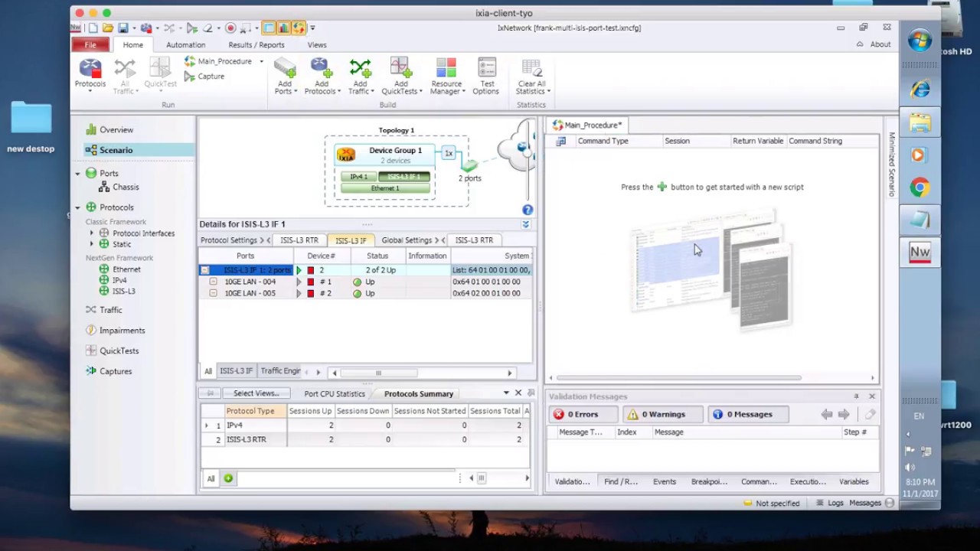Image resolution: width=980 pixels, height=551 pixels.
Task: Collapse the Details for ISIS-L3 IF 1 panel
Action: click(x=525, y=224)
